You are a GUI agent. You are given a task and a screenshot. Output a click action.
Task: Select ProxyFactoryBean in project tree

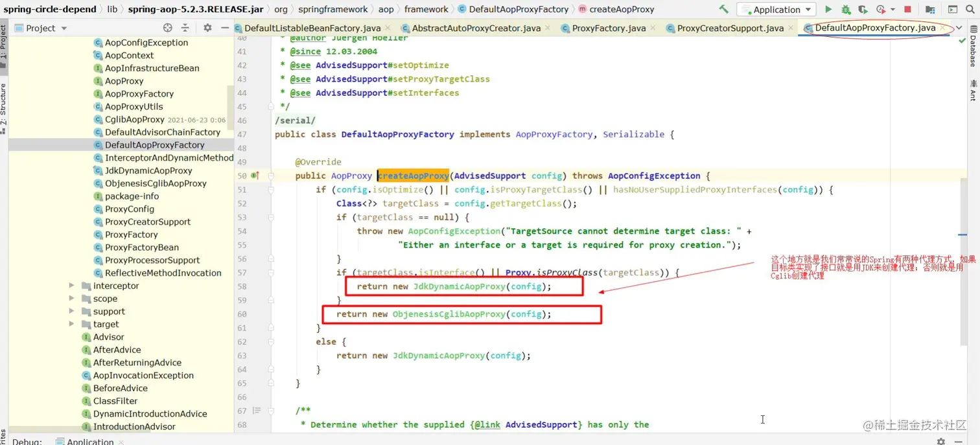(x=142, y=247)
